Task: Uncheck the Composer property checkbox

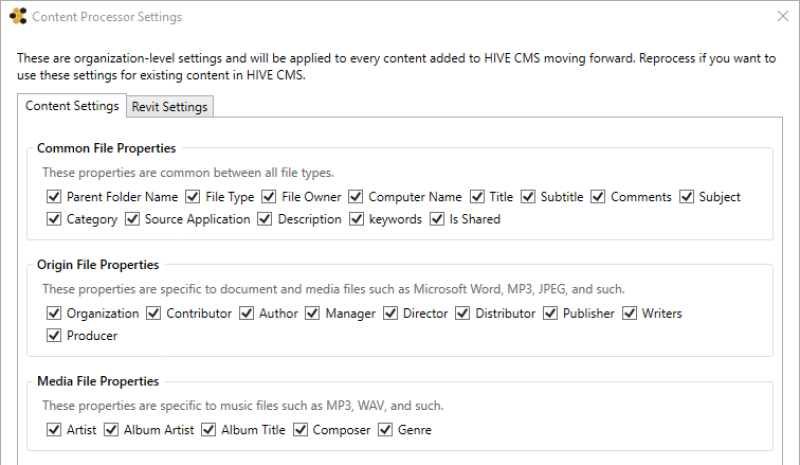Action: tap(300, 430)
